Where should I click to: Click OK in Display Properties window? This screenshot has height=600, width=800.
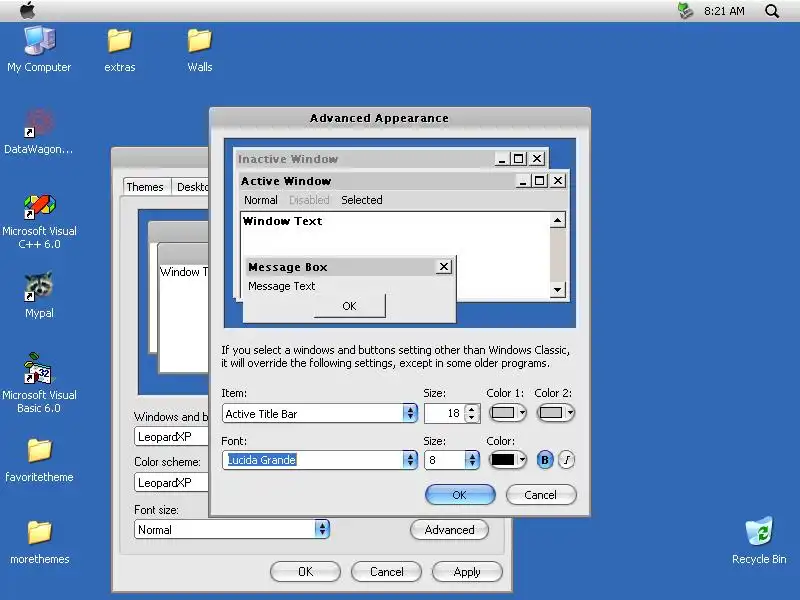(305, 571)
